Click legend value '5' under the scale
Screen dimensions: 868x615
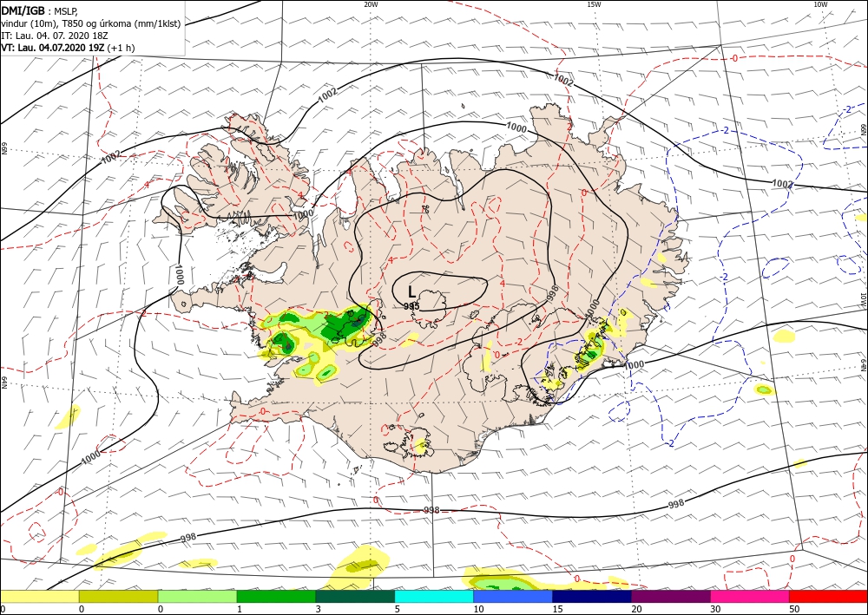click(397, 609)
